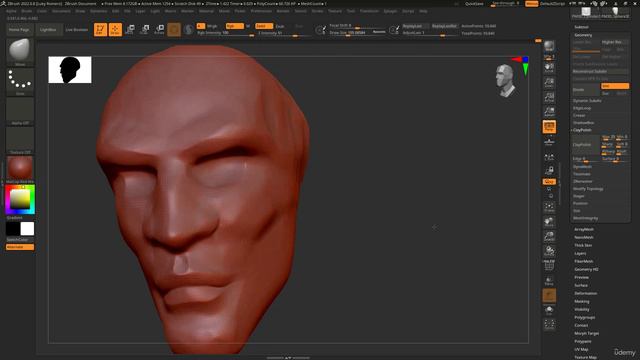
Task: Open the Brush menu
Action: coord(27,11)
